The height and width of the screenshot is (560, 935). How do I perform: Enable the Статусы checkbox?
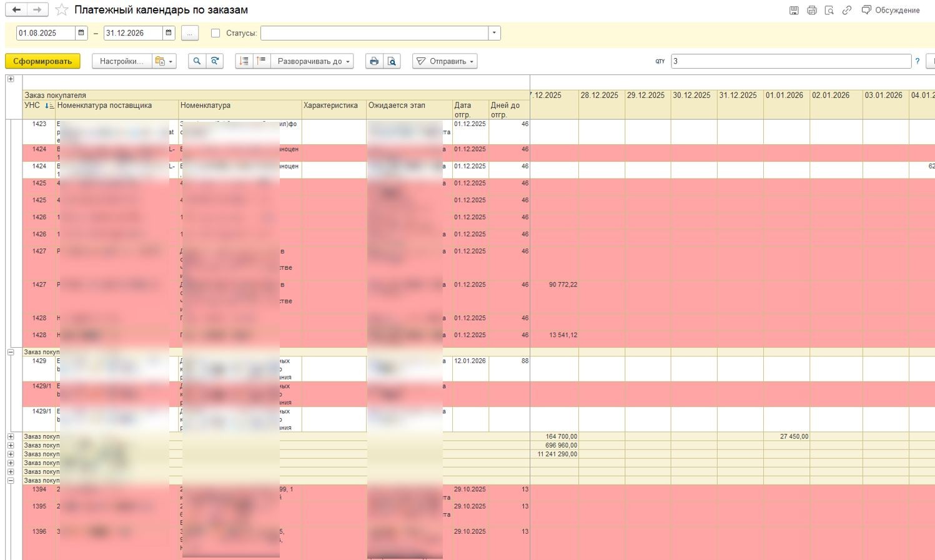[215, 33]
